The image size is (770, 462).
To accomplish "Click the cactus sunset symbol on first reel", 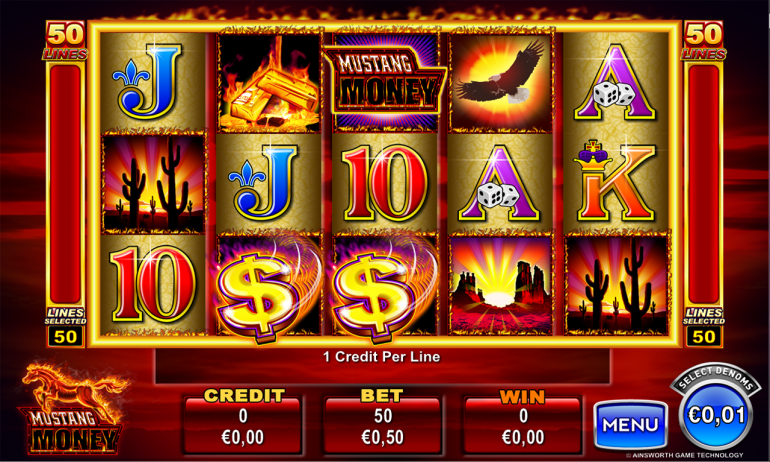I will [153, 183].
